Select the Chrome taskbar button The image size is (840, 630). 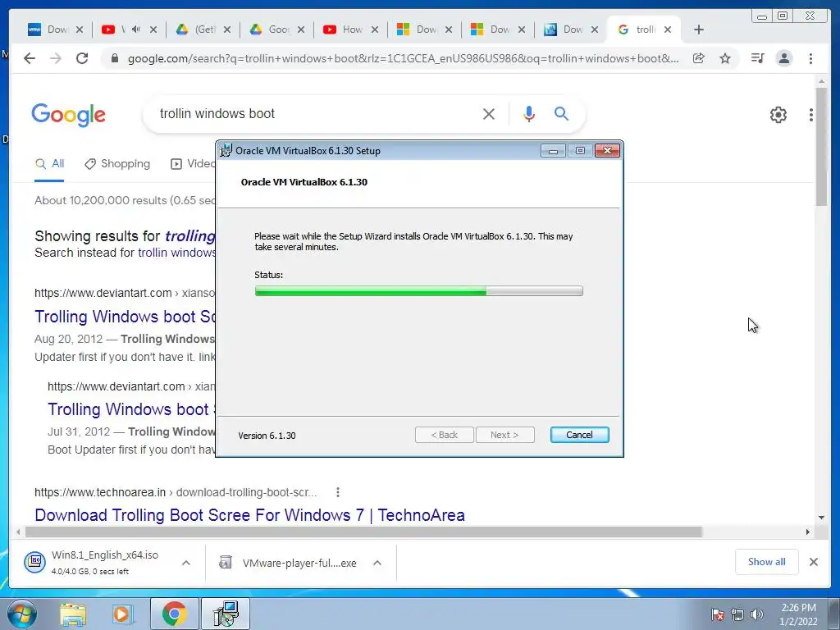coord(174,614)
